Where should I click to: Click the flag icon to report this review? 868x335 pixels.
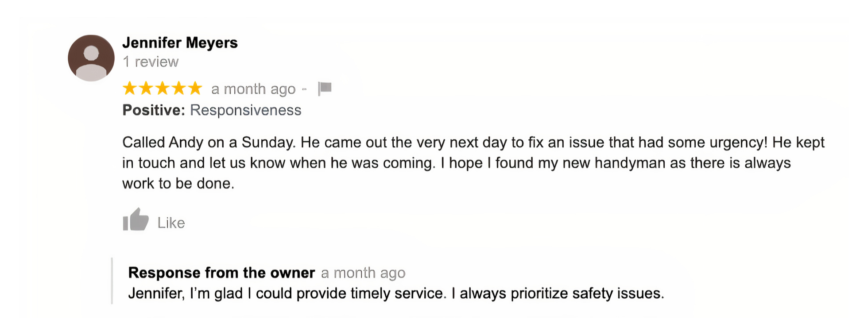325,89
